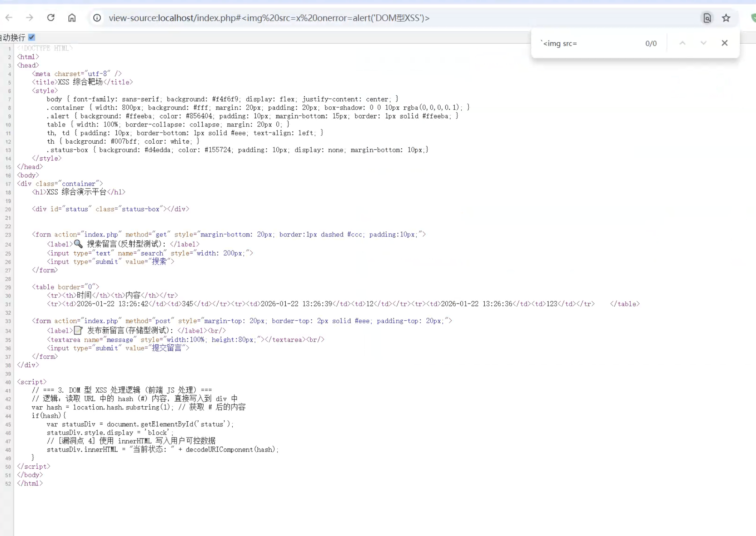Click the <table border="0"> source line
The image size is (756, 536).
(66, 287)
